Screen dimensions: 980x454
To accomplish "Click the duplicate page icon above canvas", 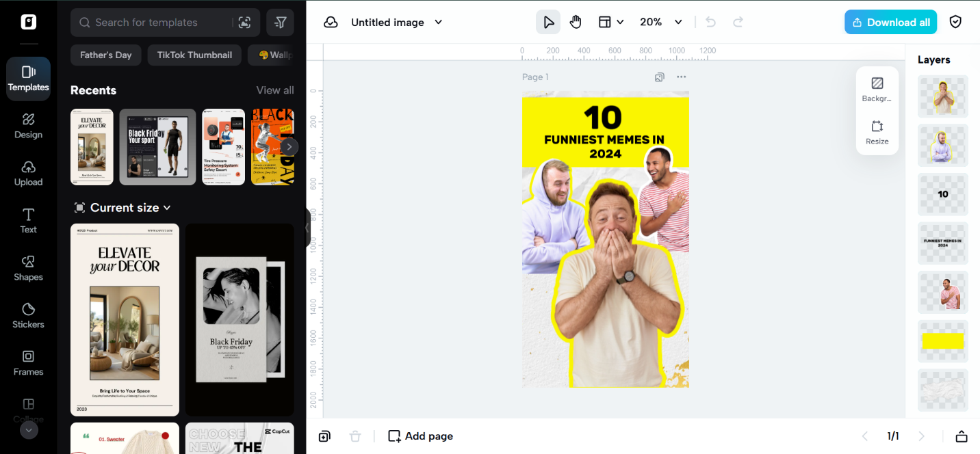I will click(x=659, y=77).
